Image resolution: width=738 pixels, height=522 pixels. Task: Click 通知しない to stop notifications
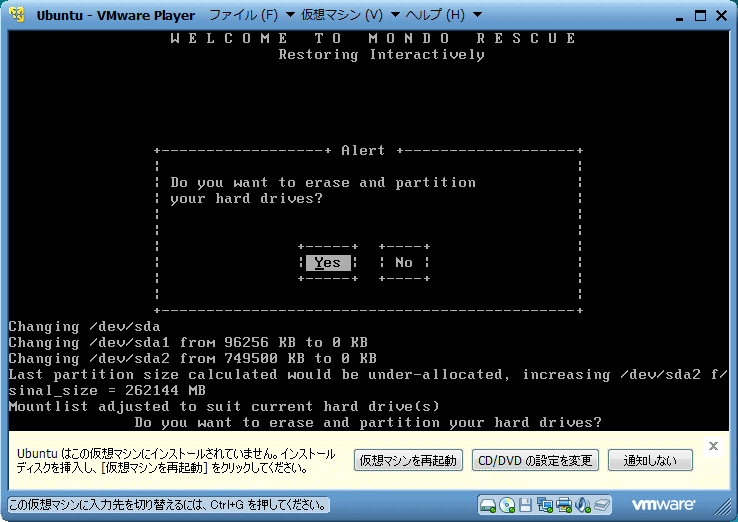650,461
